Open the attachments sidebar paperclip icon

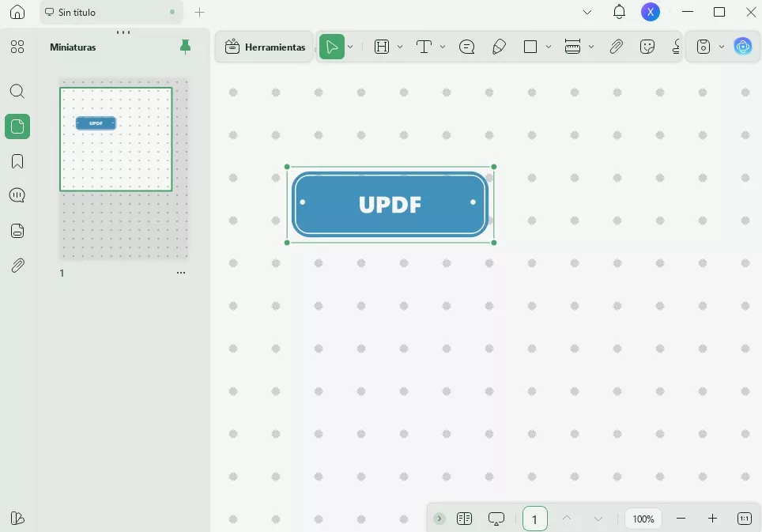click(x=17, y=266)
